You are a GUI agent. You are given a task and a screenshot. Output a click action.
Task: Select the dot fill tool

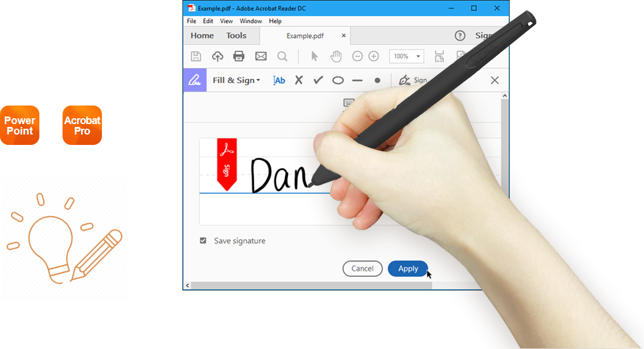coord(378,81)
